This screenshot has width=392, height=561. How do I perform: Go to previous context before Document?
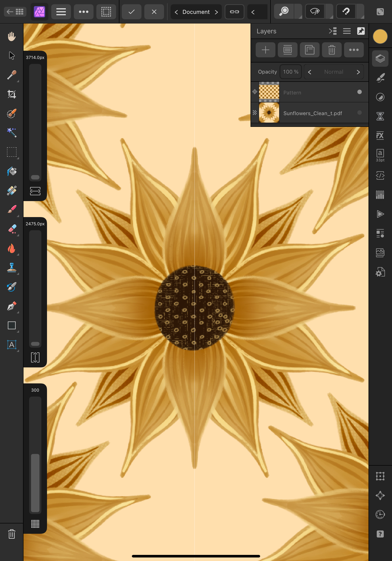pyautogui.click(x=176, y=12)
